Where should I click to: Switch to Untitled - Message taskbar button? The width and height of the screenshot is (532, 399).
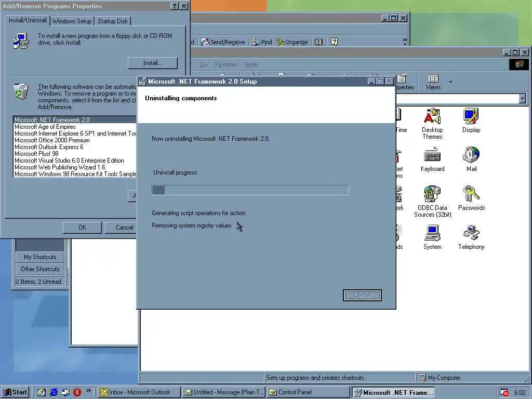pyautogui.click(x=224, y=392)
